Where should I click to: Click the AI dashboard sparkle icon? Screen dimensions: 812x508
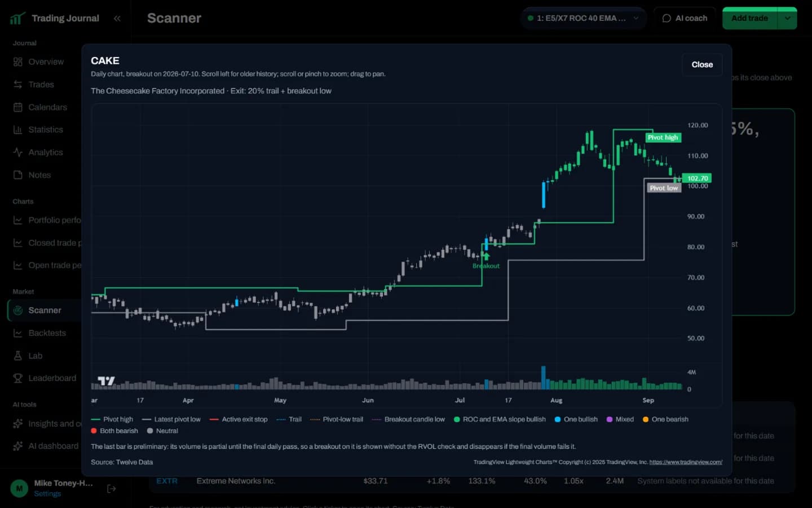coord(18,446)
